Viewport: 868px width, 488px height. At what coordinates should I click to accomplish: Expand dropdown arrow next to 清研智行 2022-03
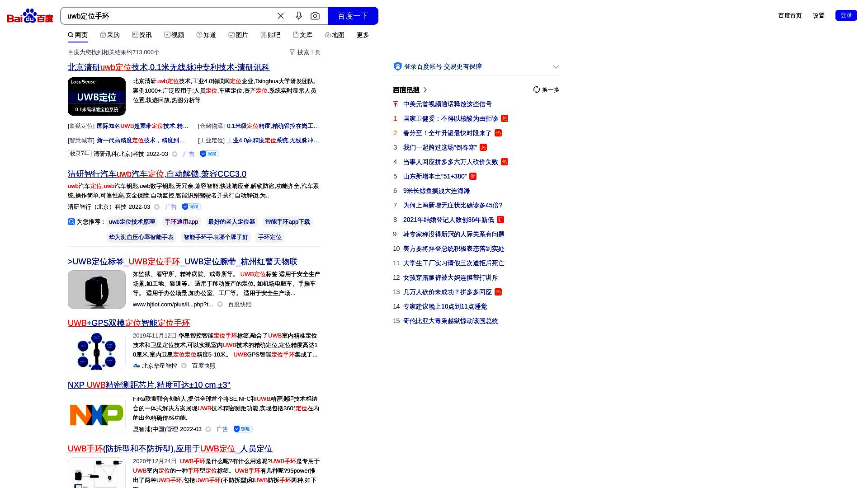(x=157, y=207)
